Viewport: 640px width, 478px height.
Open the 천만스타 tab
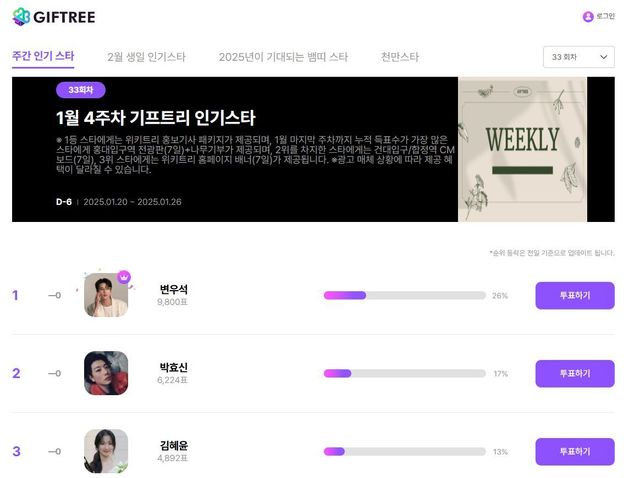click(x=400, y=57)
